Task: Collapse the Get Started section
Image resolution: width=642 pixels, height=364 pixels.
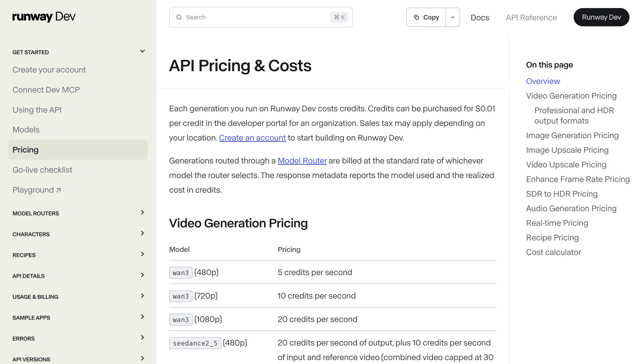Action: tap(142, 51)
